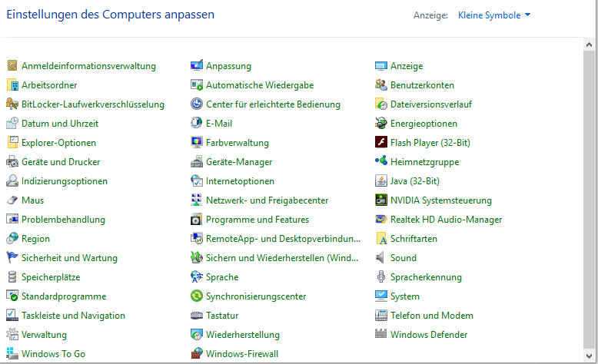Open Internetoptionen link

(x=240, y=181)
